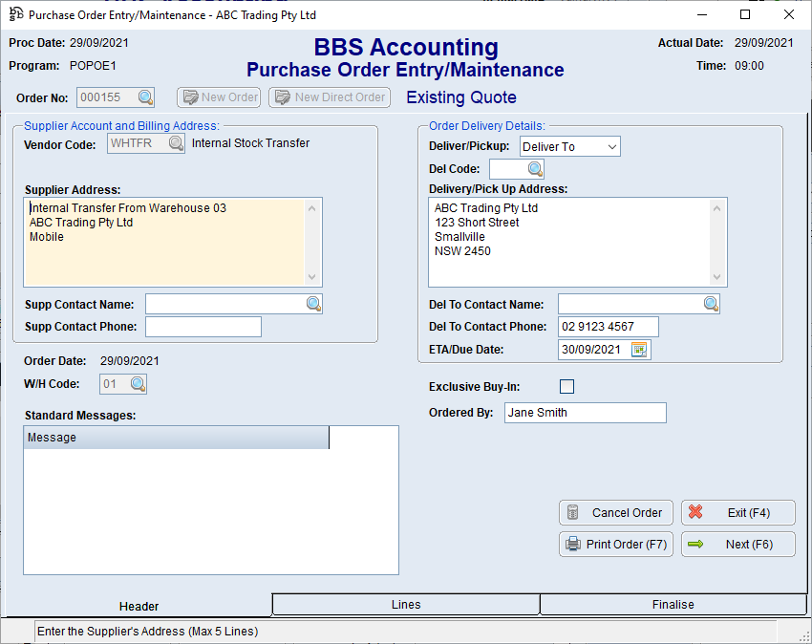Image resolution: width=812 pixels, height=644 pixels.
Task: Click the application icon in title bar
Action: pos(16,14)
